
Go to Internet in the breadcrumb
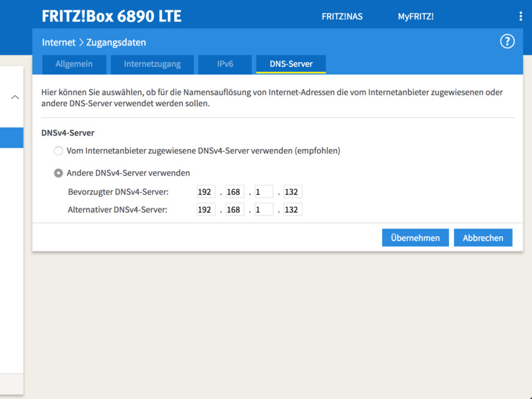[x=59, y=42]
